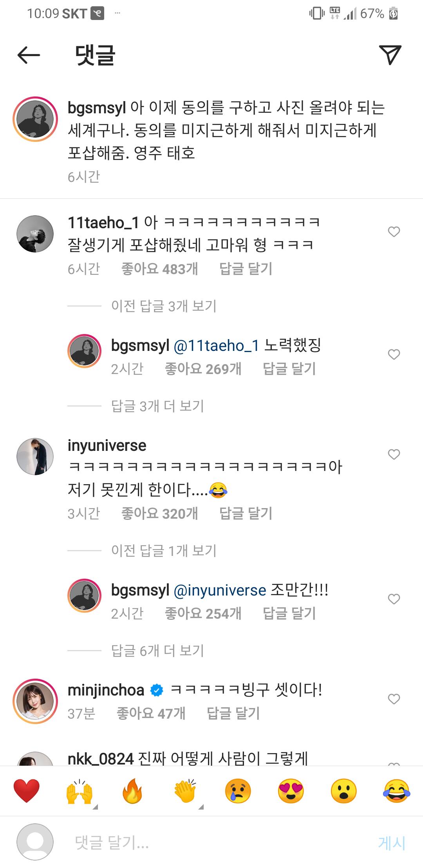
Task: Open minjinchoa profile picture
Action: click(x=35, y=701)
